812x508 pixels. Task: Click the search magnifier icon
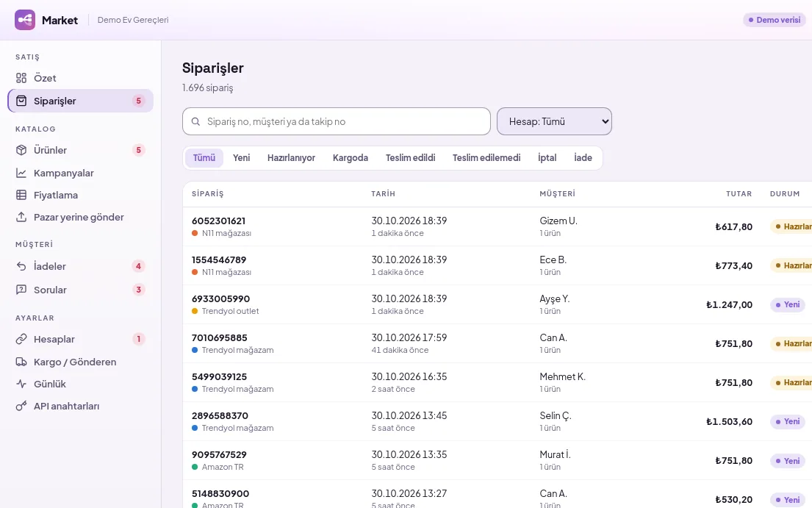click(x=195, y=122)
